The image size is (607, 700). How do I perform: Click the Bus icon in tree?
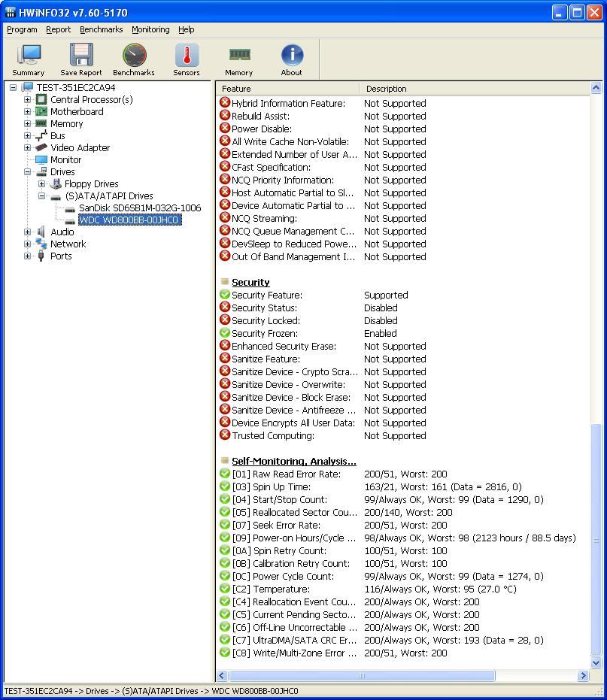pyautogui.click(x=41, y=135)
